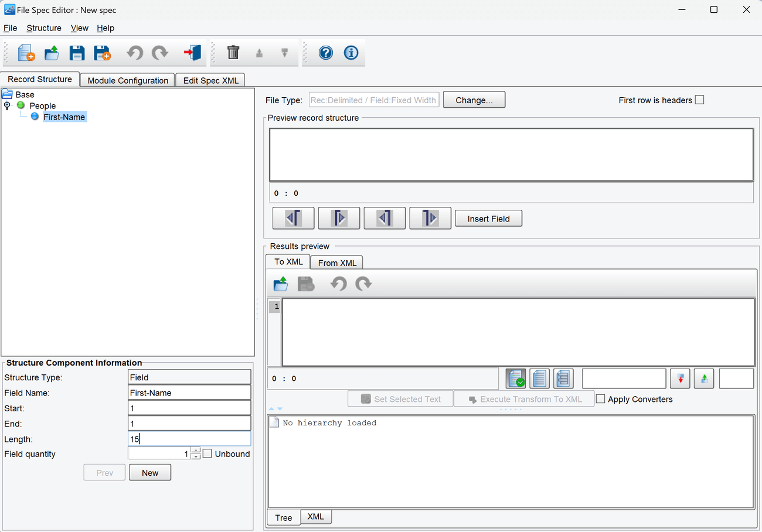Switch to the Module Configuration tab
The width and height of the screenshot is (762, 532).
point(128,80)
